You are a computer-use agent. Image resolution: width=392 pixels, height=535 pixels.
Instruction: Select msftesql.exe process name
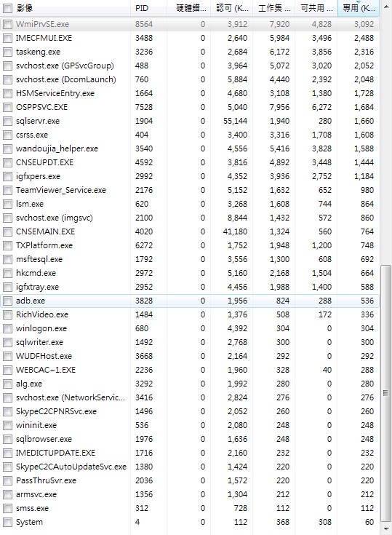[x=39, y=259]
